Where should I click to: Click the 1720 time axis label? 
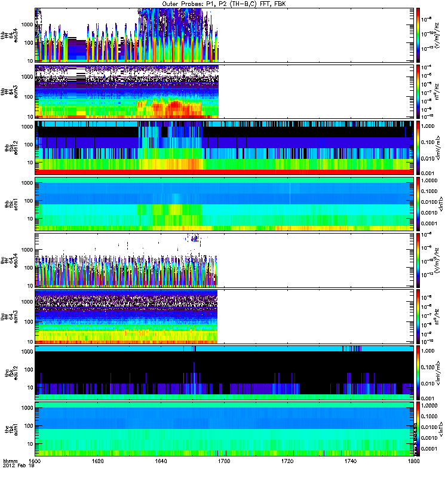[x=287, y=461]
